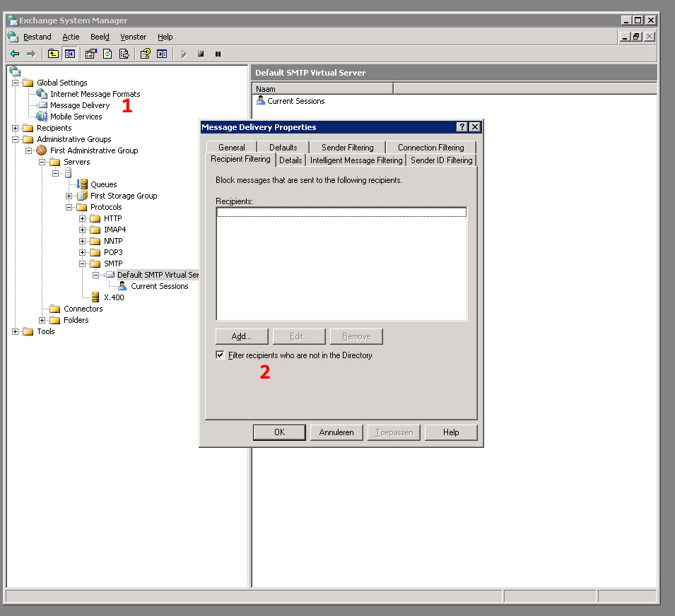Uncheck Filter recipients not in the Directory
The height and width of the screenshot is (616, 675).
pyautogui.click(x=220, y=355)
